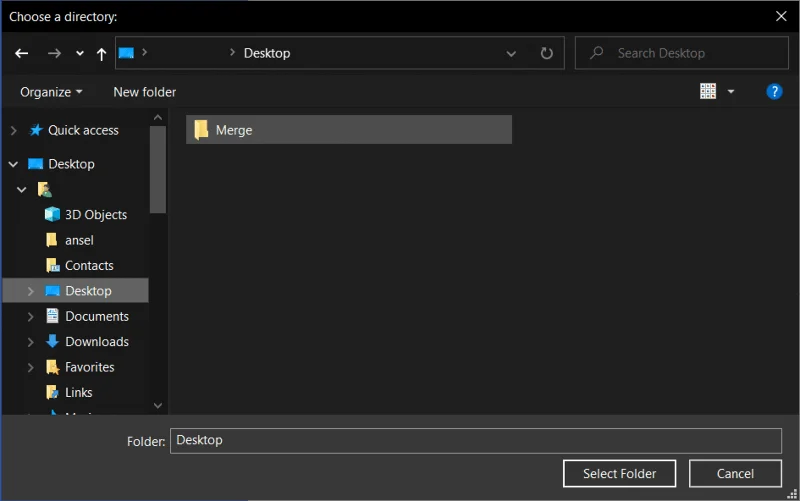The width and height of the screenshot is (800, 501).
Task: Click the user profile folder icon
Action: tap(44, 190)
